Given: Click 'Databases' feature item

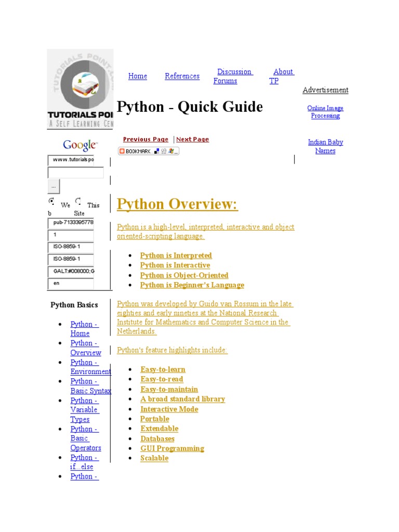Looking at the screenshot, I should click(x=157, y=439).
